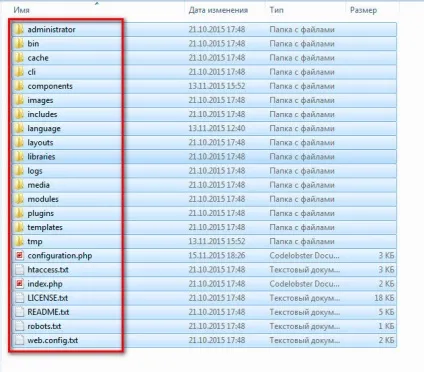Click the plugins folder icon
This screenshot has height=372, width=424.
coord(19,213)
